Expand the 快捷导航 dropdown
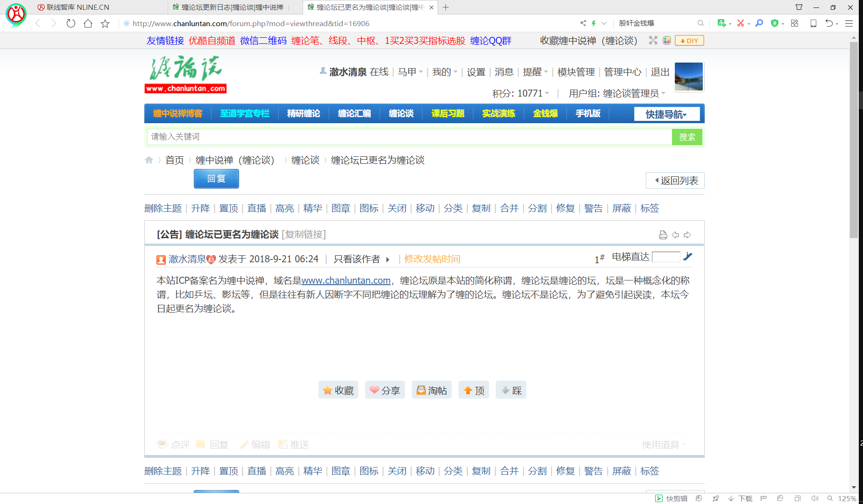The image size is (863, 504). tap(667, 113)
